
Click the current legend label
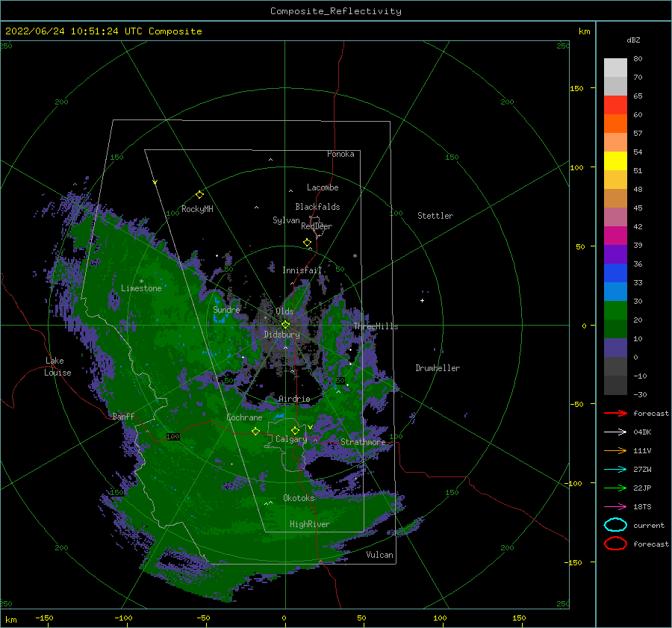pos(649,525)
